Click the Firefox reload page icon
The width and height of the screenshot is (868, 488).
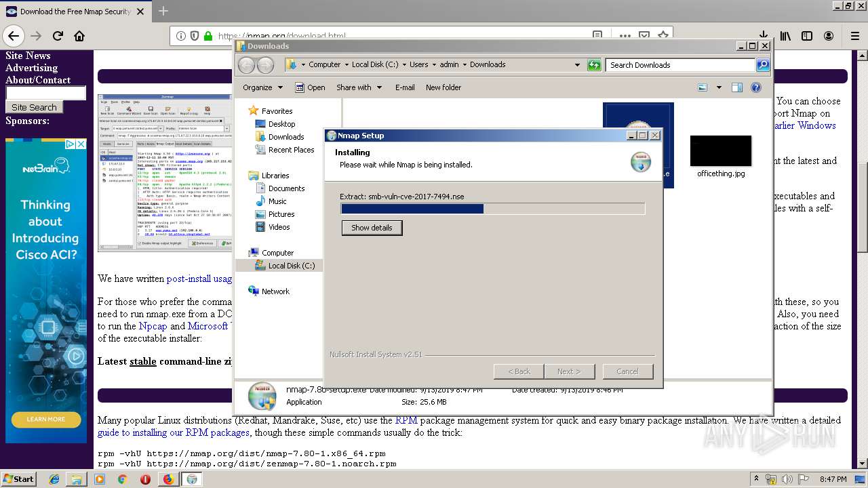pos(58,36)
